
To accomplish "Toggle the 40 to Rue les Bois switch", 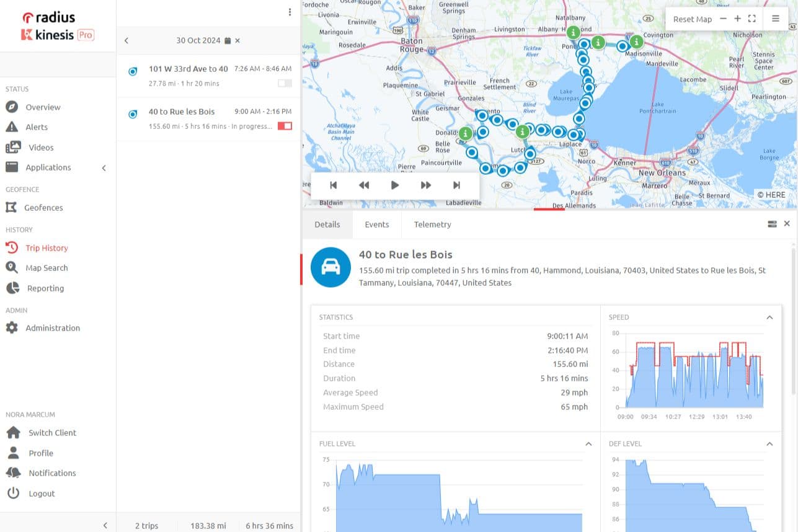I will (285, 126).
